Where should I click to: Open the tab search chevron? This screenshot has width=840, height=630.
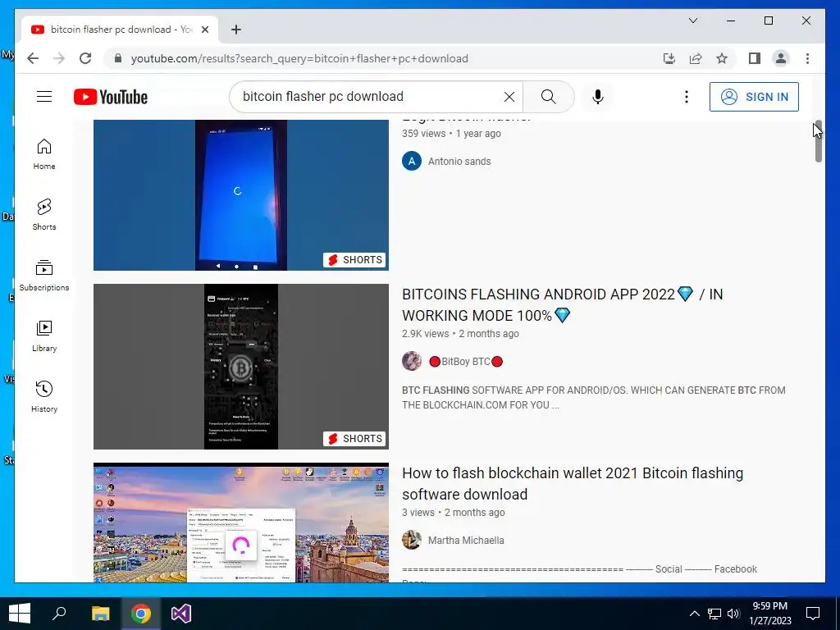[x=692, y=21]
